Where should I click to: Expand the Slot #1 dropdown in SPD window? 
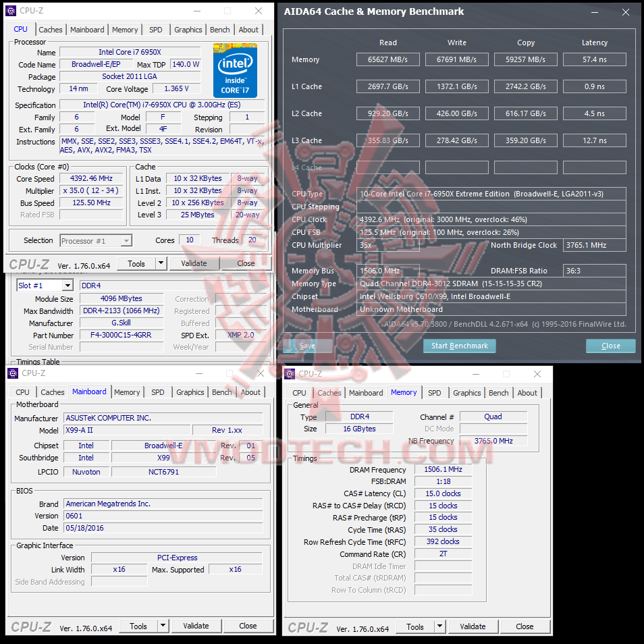point(68,286)
